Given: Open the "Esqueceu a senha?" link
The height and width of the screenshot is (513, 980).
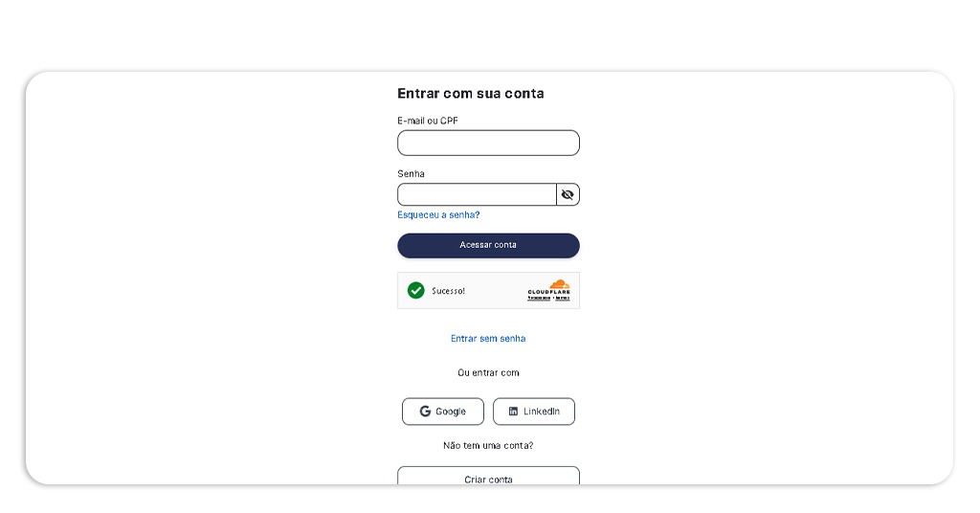Looking at the screenshot, I should 438,215.
